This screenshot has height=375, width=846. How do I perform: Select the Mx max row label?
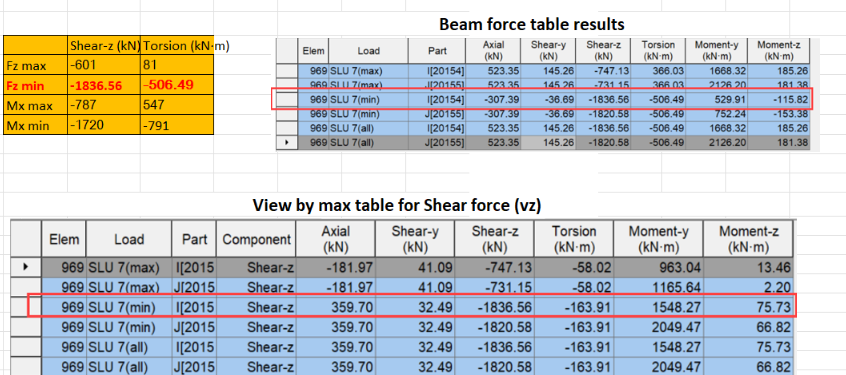coord(36,105)
